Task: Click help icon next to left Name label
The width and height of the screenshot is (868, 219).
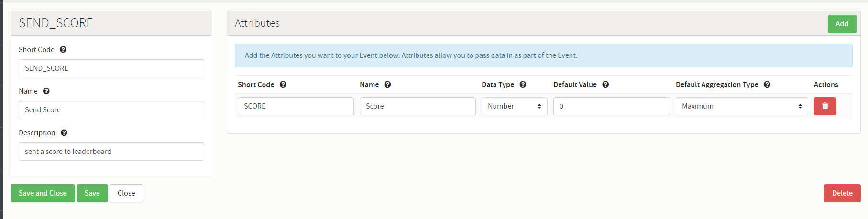Action: 46,91
